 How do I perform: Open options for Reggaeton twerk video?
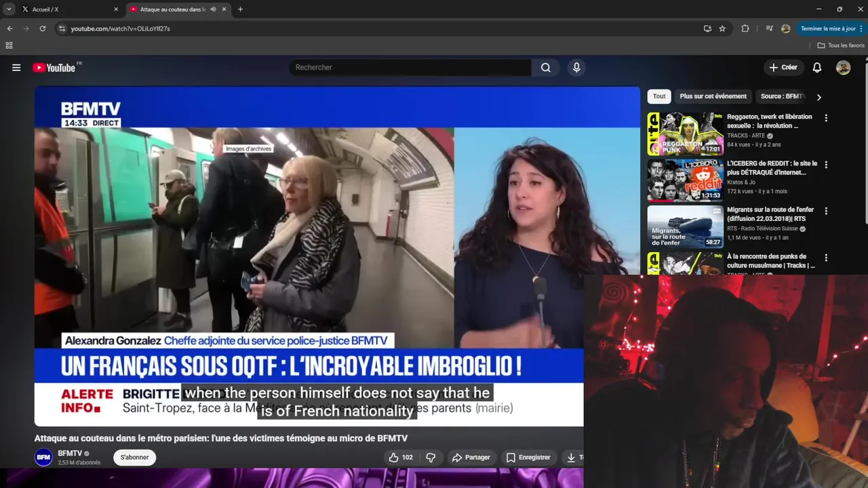(x=826, y=118)
